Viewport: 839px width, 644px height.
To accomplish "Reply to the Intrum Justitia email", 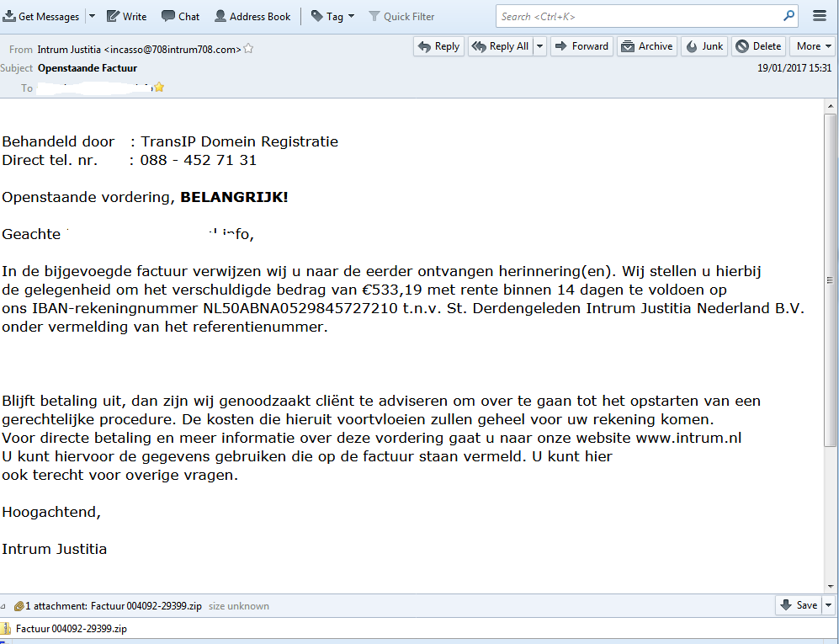I will pyautogui.click(x=438, y=47).
